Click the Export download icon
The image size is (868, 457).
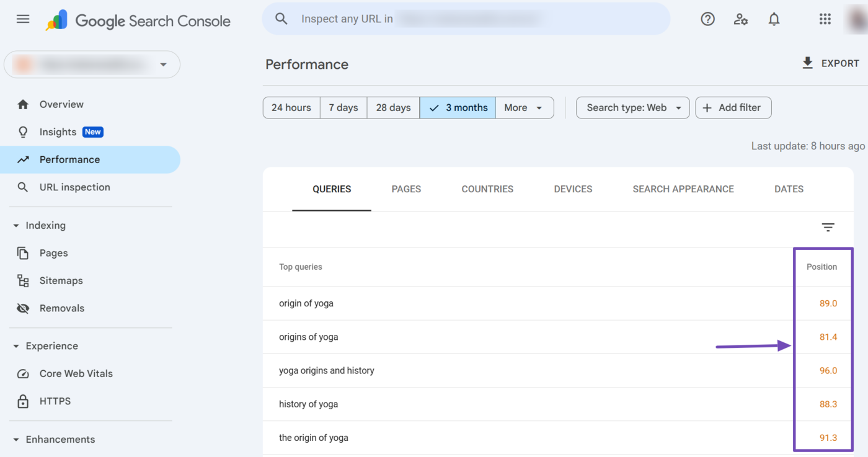807,63
